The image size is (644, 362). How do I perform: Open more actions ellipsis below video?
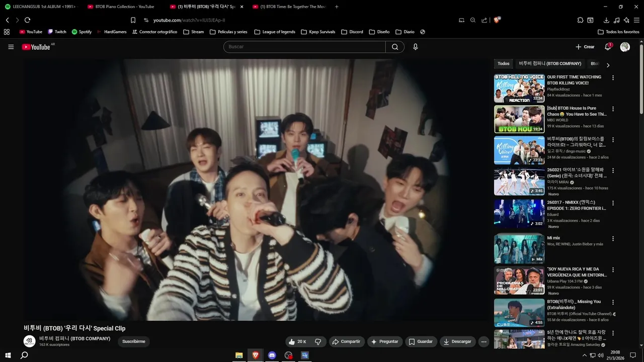point(484,342)
